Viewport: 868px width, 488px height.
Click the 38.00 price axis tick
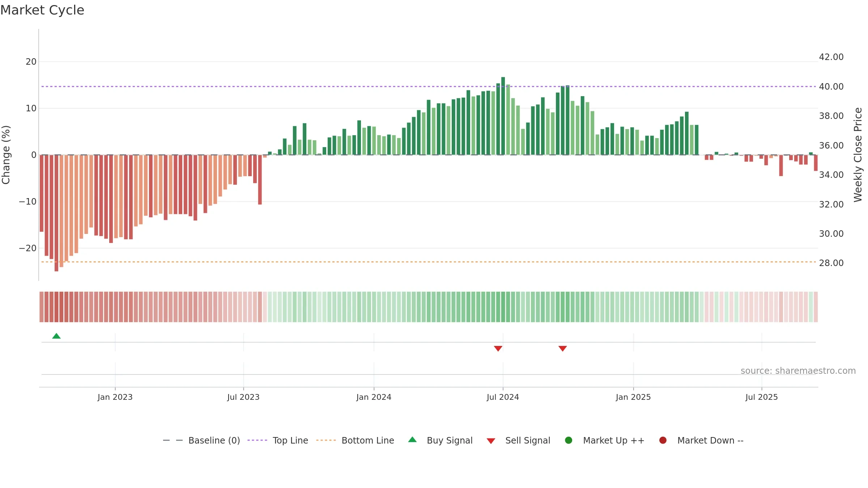[831, 116]
